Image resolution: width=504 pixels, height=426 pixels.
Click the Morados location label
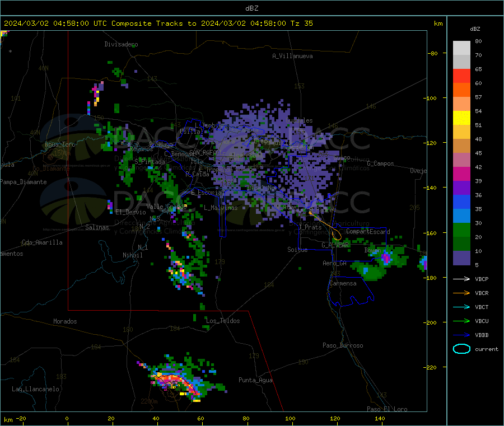tap(65, 321)
